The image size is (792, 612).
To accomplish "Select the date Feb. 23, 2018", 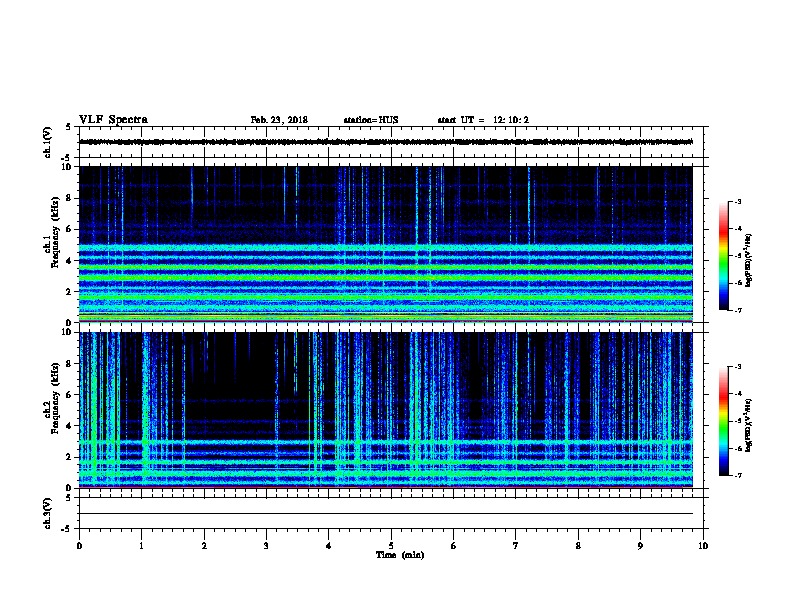I will [279, 120].
